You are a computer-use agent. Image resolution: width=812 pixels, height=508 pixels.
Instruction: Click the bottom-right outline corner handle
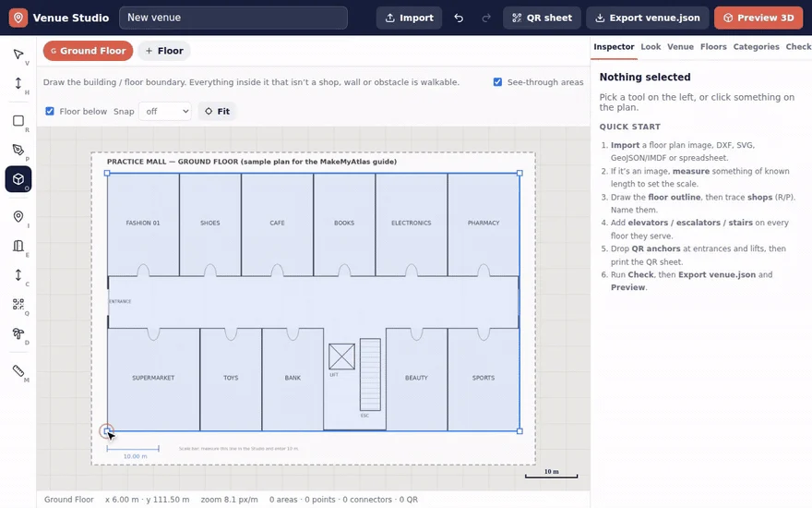(519, 430)
